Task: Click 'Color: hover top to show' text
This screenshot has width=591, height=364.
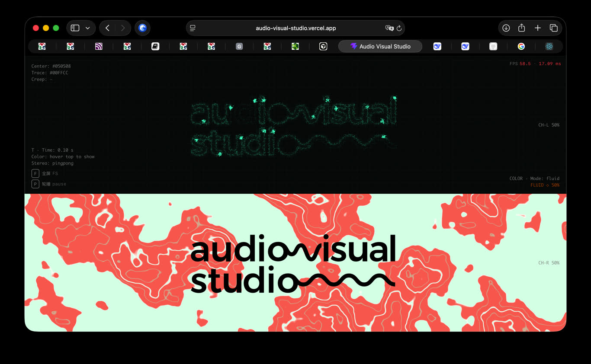Action: [63, 156]
